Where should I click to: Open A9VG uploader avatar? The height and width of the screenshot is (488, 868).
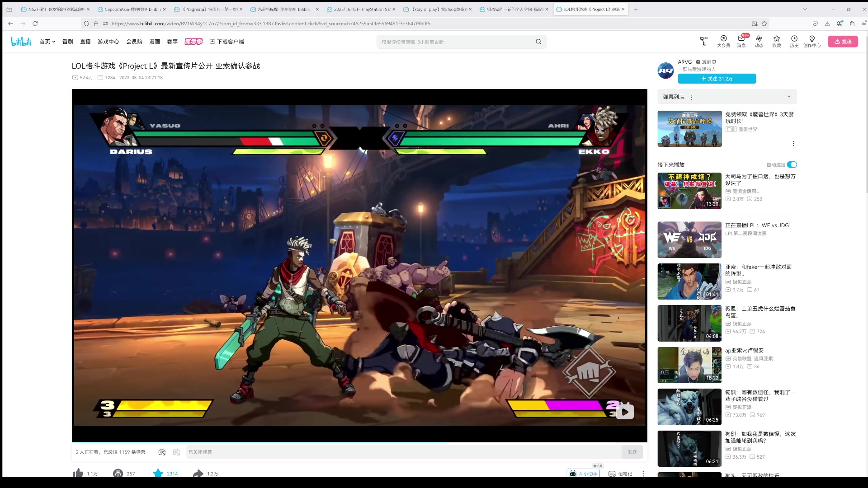click(x=665, y=70)
